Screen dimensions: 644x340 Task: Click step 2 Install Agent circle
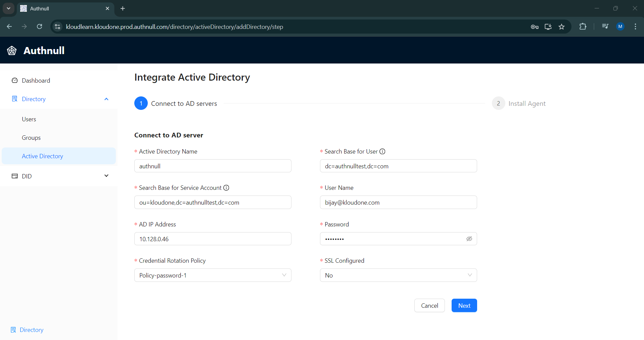(x=498, y=103)
